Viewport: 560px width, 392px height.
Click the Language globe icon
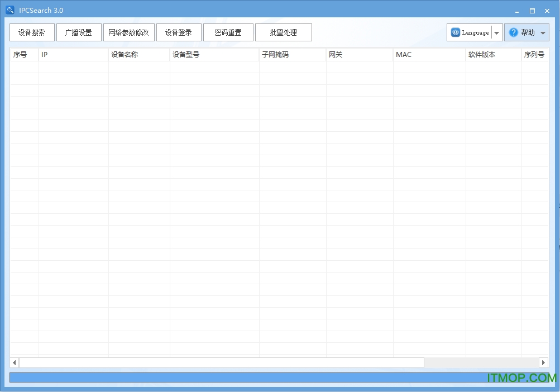tap(456, 32)
